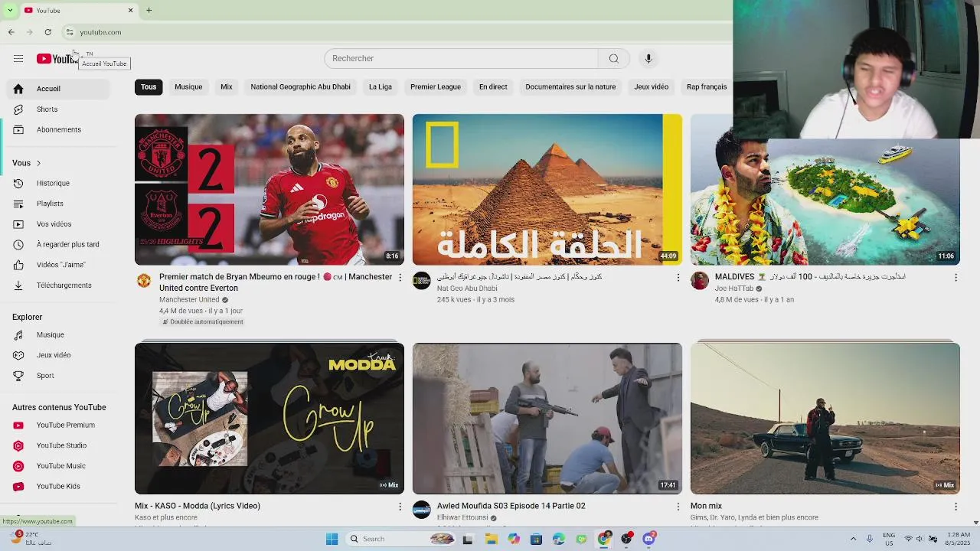
Task: Open Joe HaTTab channel avatar
Action: click(x=700, y=281)
